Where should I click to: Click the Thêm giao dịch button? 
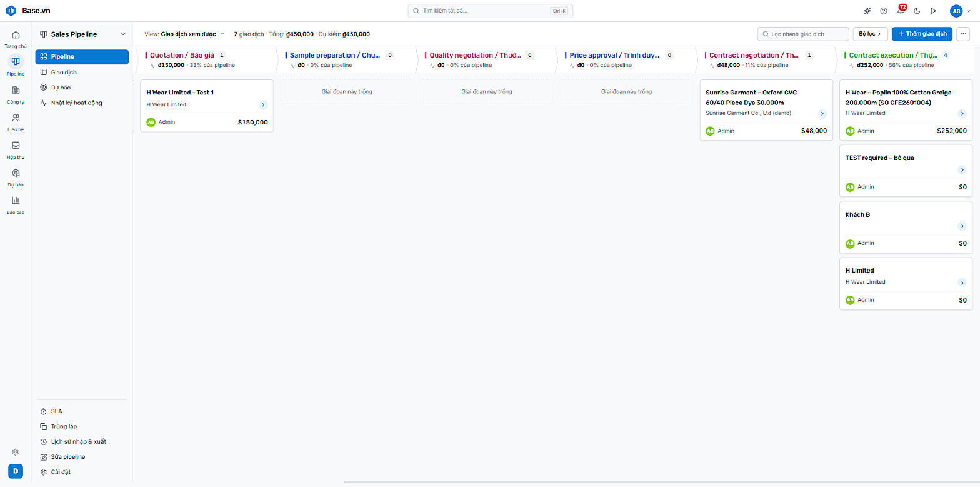coord(922,34)
